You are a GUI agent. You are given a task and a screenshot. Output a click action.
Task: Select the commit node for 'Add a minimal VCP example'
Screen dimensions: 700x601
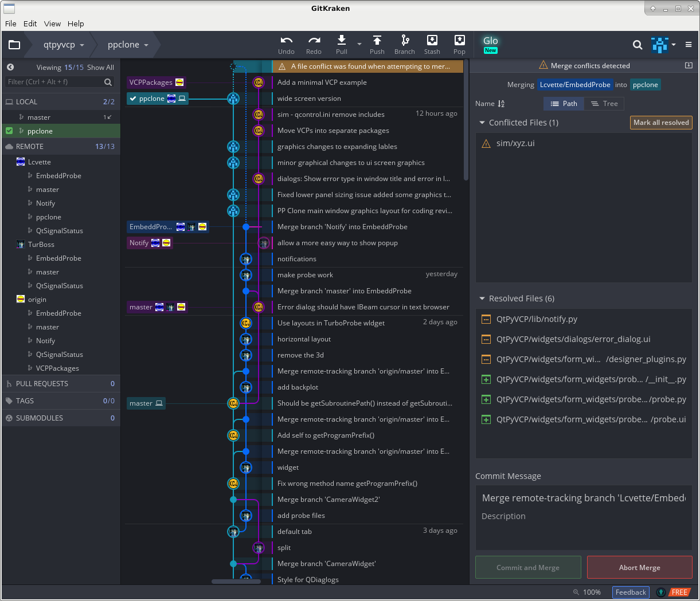(x=259, y=83)
